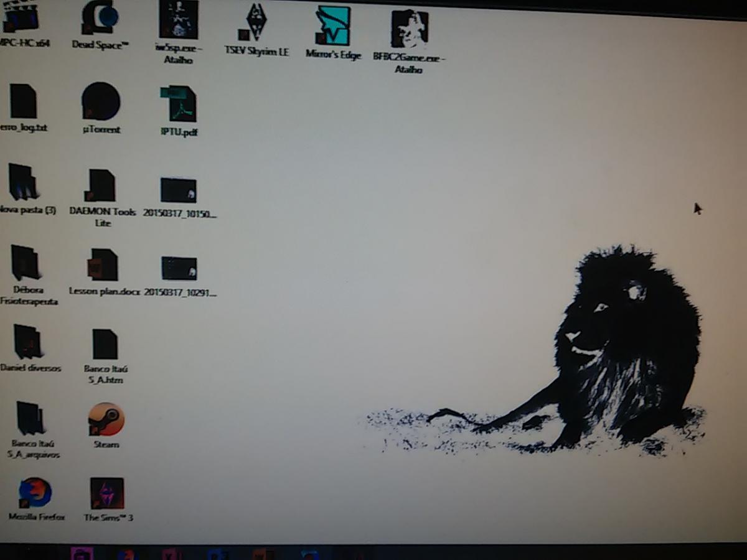Launch the DAEMON Tools Lite shortcut
Screen dimensions: 747x560
click(x=101, y=185)
